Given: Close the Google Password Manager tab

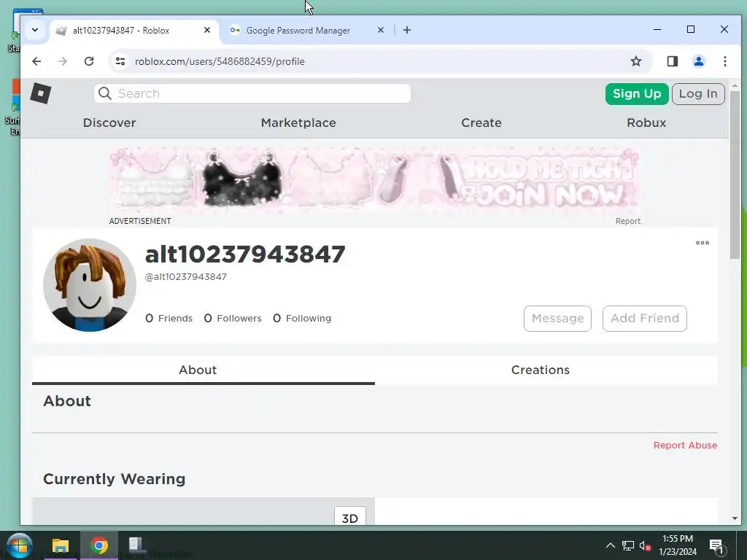Looking at the screenshot, I should coord(380,30).
